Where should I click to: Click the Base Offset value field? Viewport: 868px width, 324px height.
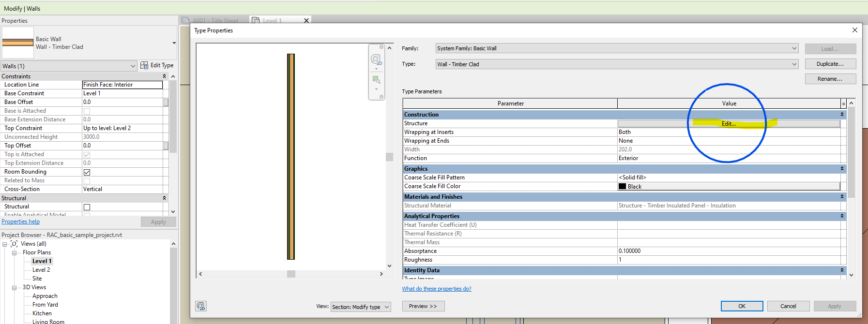coord(122,102)
